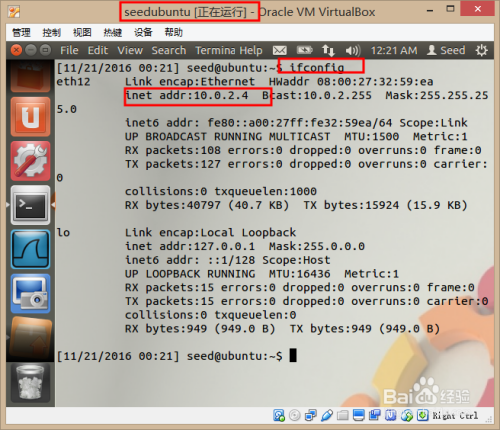Open the 热键 menu in VirtualBox
The height and width of the screenshot is (430, 500).
click(x=113, y=32)
